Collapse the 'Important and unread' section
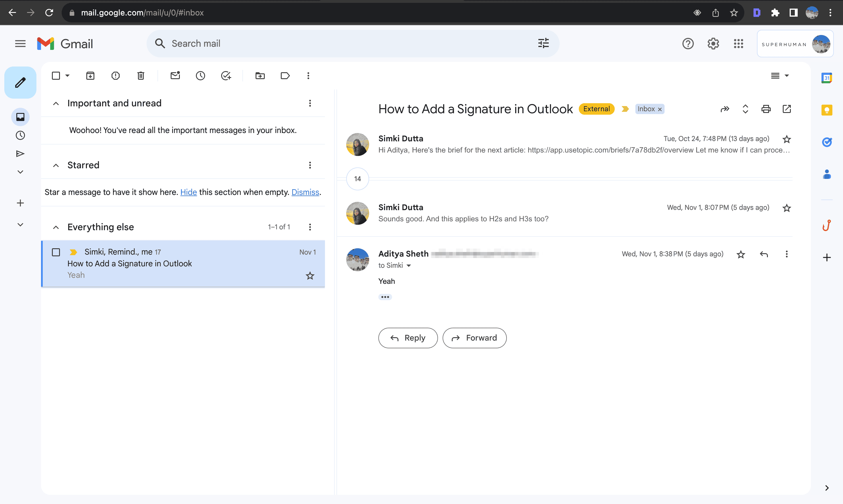Image resolution: width=843 pixels, height=504 pixels. point(55,103)
